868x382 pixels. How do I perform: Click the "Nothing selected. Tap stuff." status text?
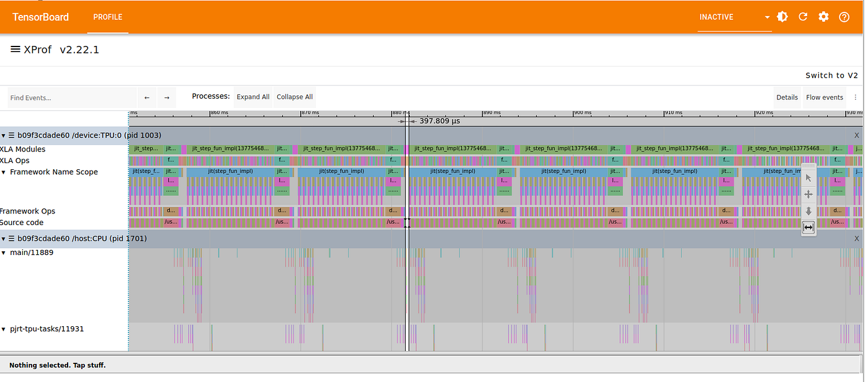[x=58, y=365]
